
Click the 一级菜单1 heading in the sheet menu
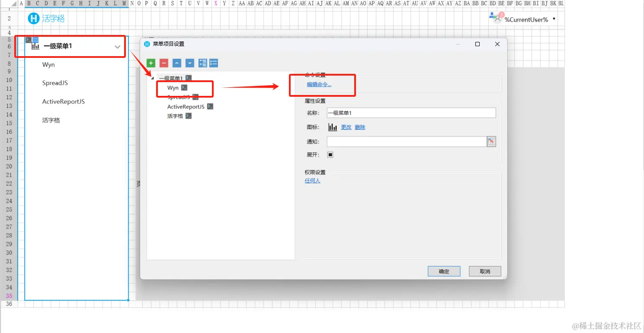click(58, 46)
